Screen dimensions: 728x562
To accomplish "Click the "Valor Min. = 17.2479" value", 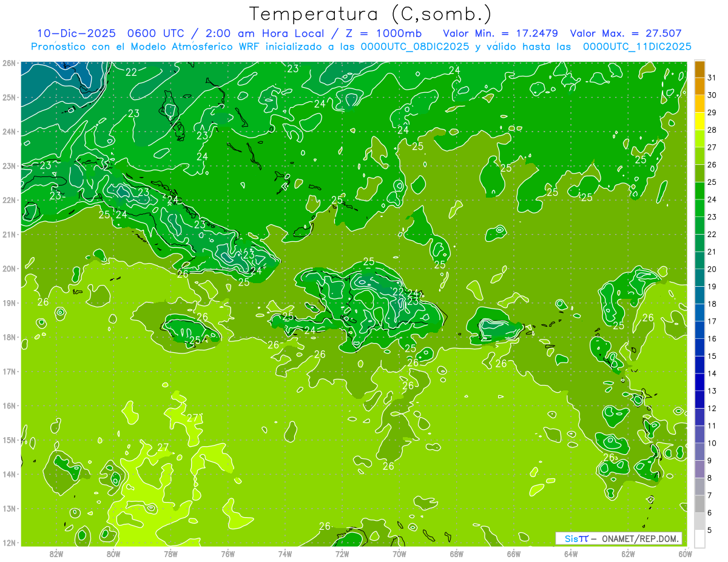I will pyautogui.click(x=500, y=33).
